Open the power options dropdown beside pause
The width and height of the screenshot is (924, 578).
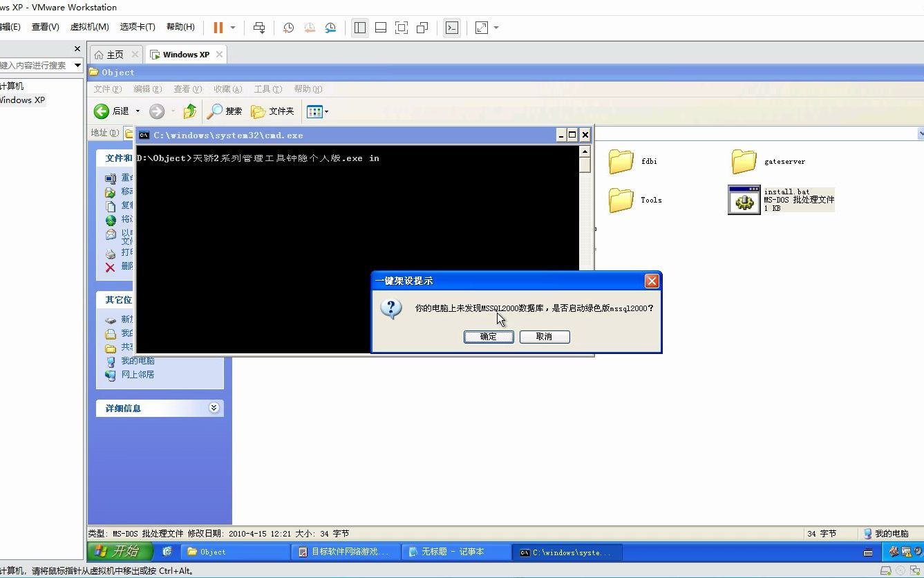(233, 28)
